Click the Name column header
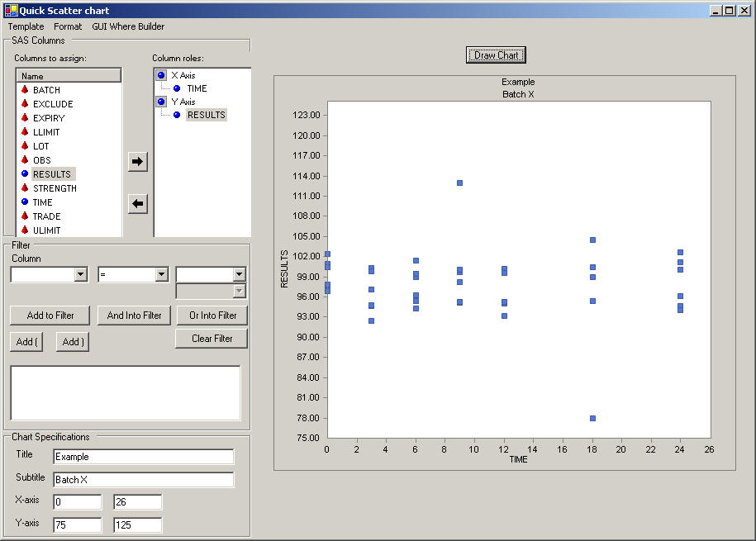The width and height of the screenshot is (756, 541). [x=69, y=76]
